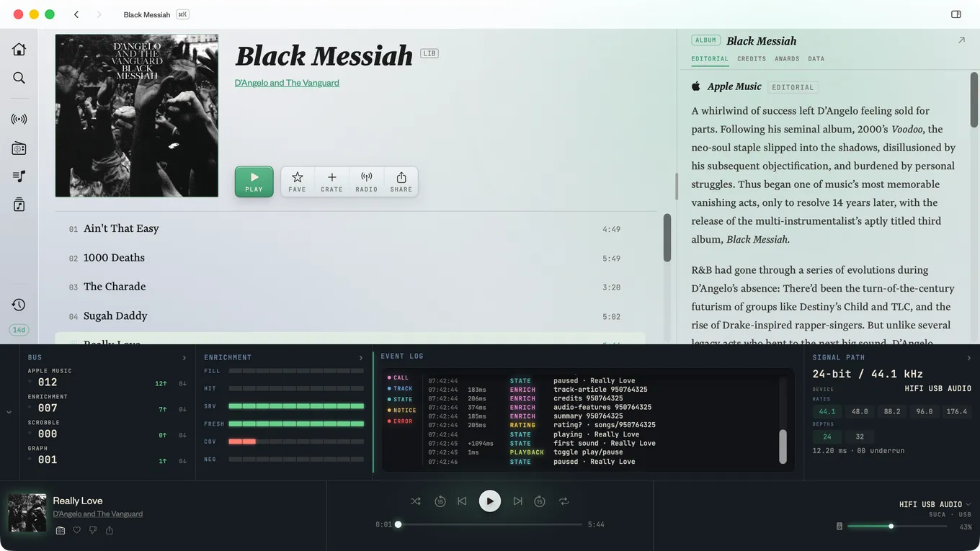980x551 pixels.
Task: Love the current track with heart
Action: click(x=77, y=531)
